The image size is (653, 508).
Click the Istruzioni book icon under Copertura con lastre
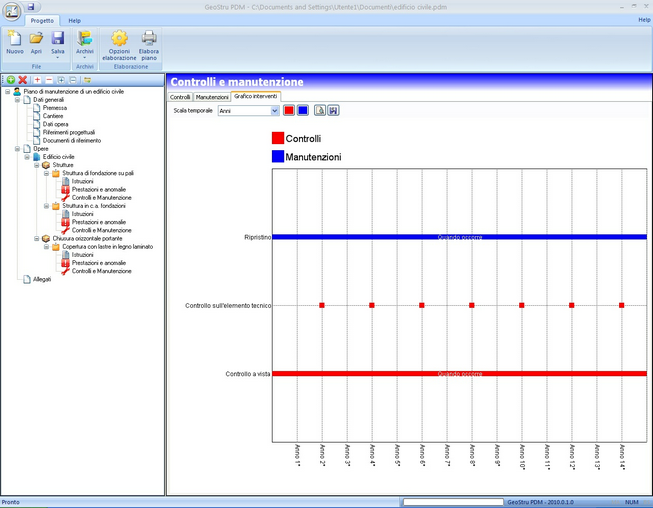pyautogui.click(x=65, y=254)
